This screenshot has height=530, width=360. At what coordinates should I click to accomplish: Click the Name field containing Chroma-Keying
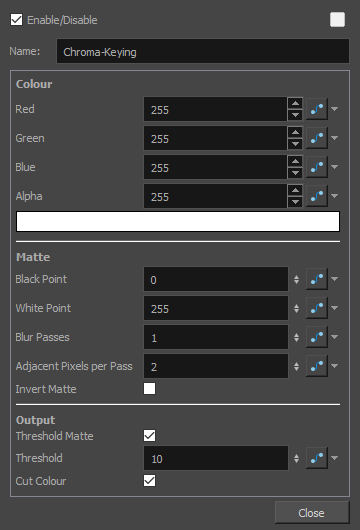tap(203, 51)
